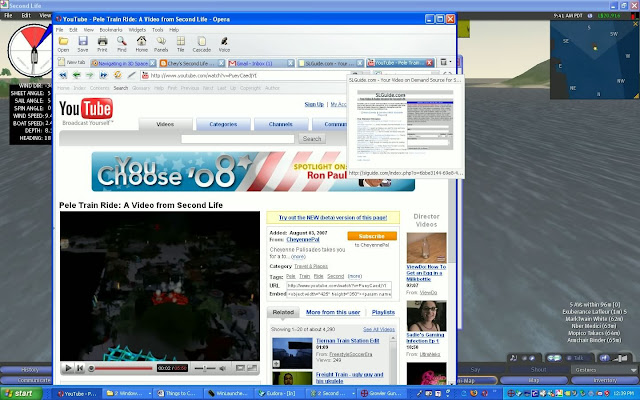Click the Fast Forward navigation icon
The image size is (640, 400).
(104, 75)
